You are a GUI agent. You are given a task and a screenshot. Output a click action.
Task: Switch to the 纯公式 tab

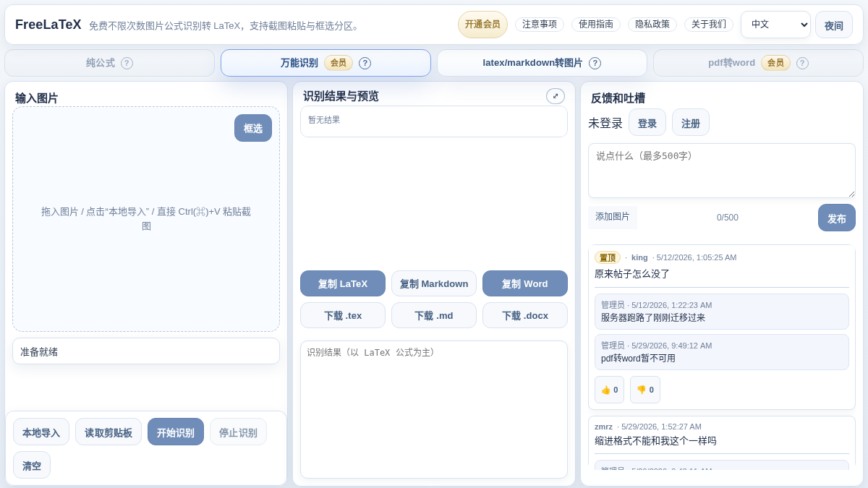pyautogui.click(x=109, y=63)
